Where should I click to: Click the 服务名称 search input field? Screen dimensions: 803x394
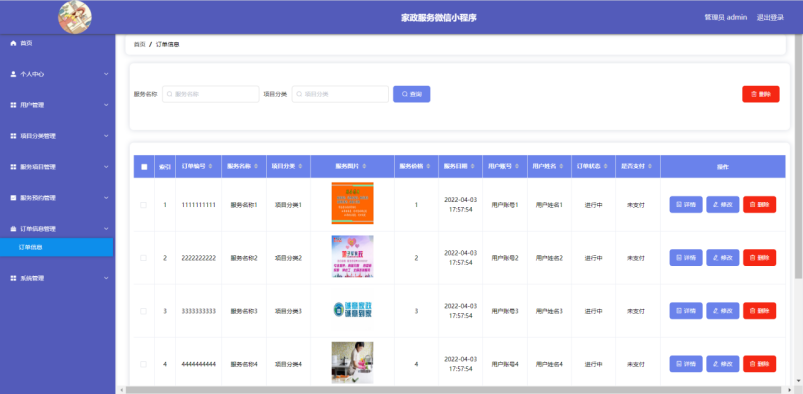pos(210,94)
